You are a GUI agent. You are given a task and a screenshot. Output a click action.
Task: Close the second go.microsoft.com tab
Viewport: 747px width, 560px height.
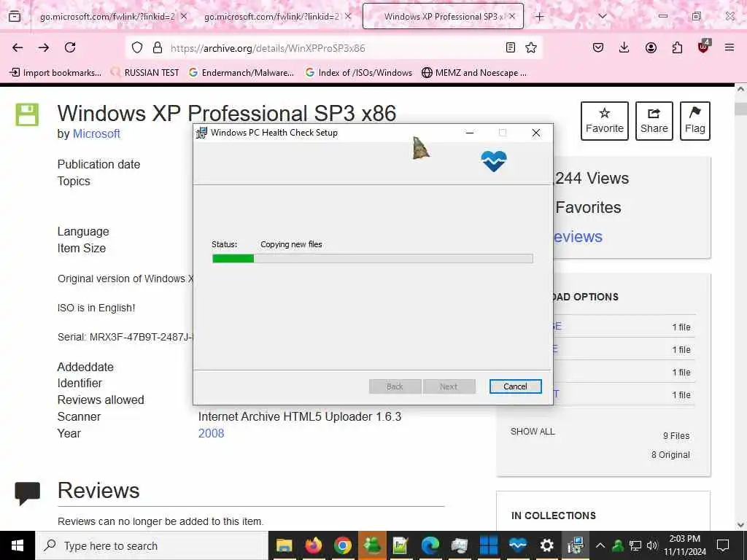348,16
